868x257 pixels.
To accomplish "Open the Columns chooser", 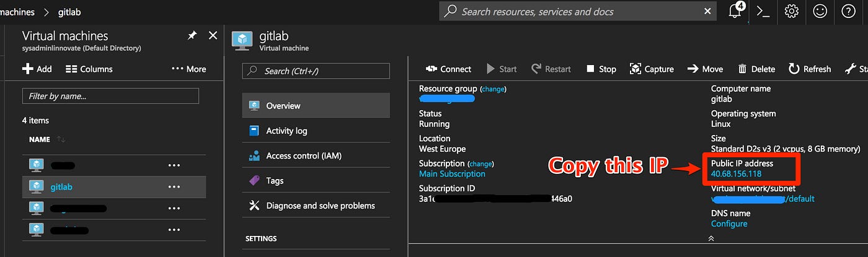I will [x=89, y=69].
